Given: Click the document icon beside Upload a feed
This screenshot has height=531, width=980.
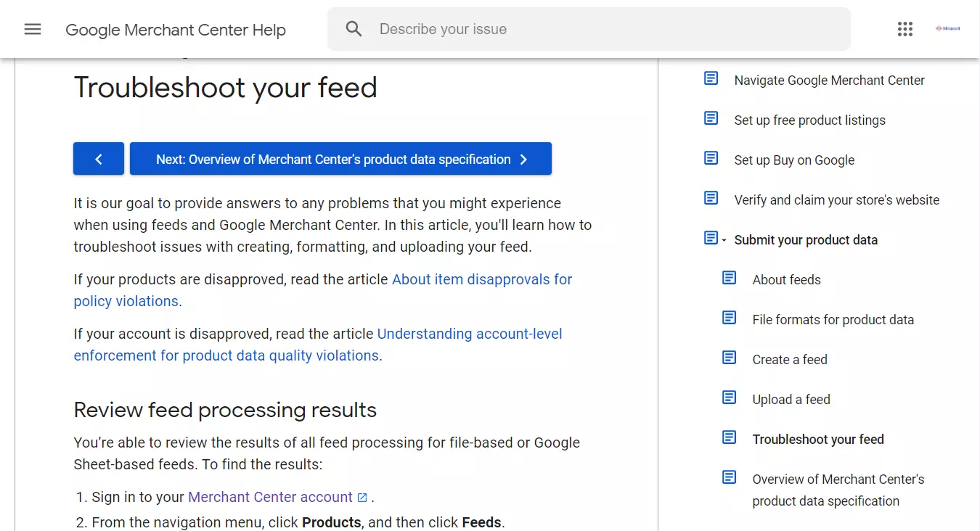Looking at the screenshot, I should [x=730, y=398].
